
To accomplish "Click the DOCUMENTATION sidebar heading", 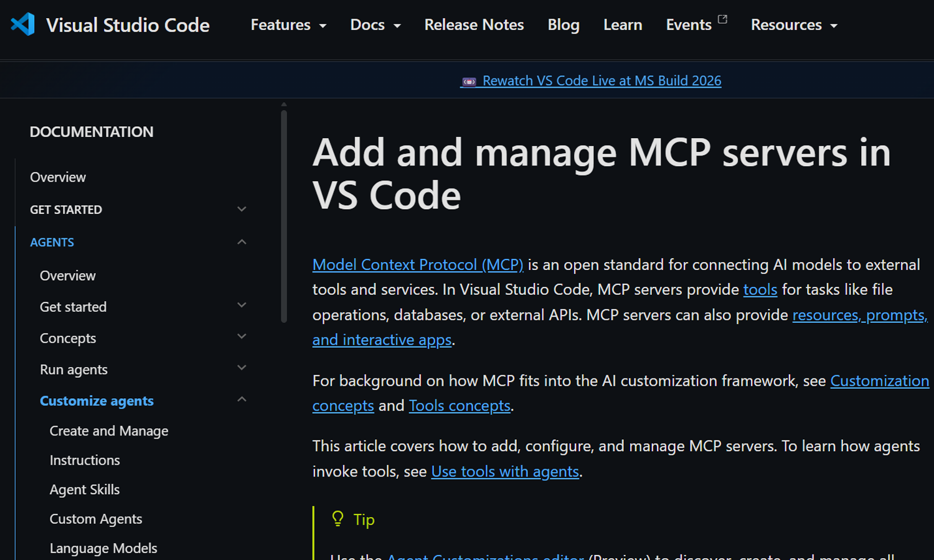I will click(92, 132).
